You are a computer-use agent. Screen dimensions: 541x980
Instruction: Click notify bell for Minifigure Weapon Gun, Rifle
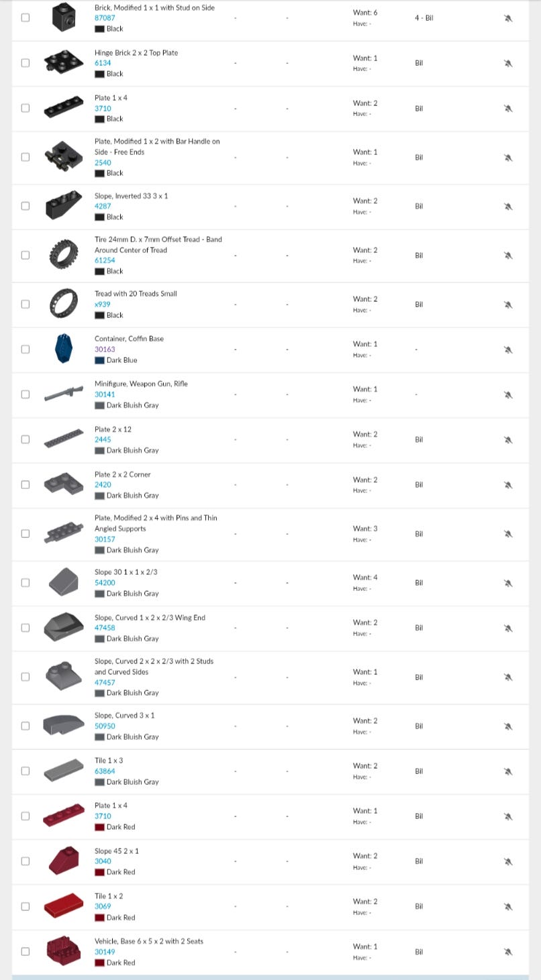(508, 394)
